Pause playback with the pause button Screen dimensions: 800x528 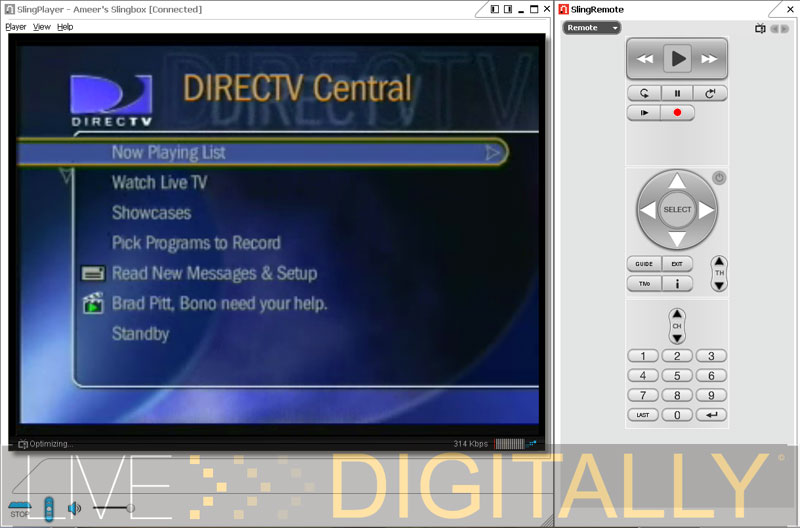[x=677, y=93]
